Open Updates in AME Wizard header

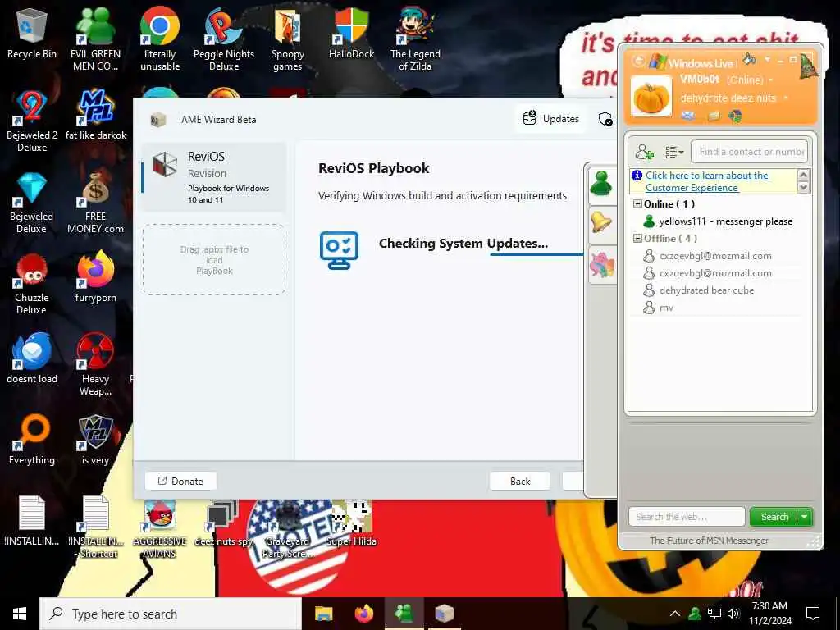[x=550, y=118]
